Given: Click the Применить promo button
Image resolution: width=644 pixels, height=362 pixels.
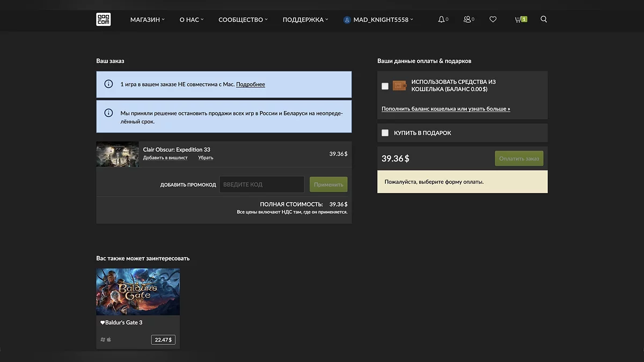Looking at the screenshot, I should coord(328,184).
